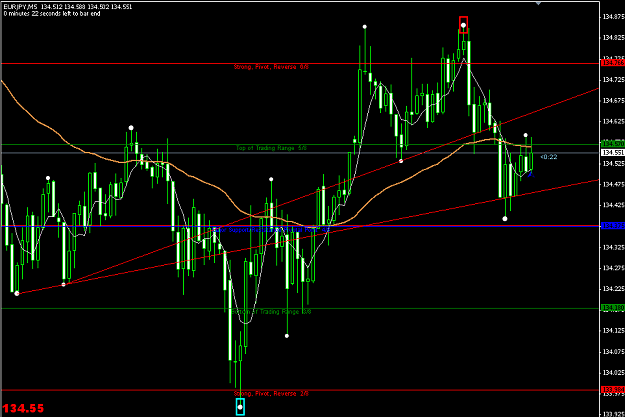Click the 134.675 price scale label
The height and width of the screenshot is (417, 625).
point(613,100)
